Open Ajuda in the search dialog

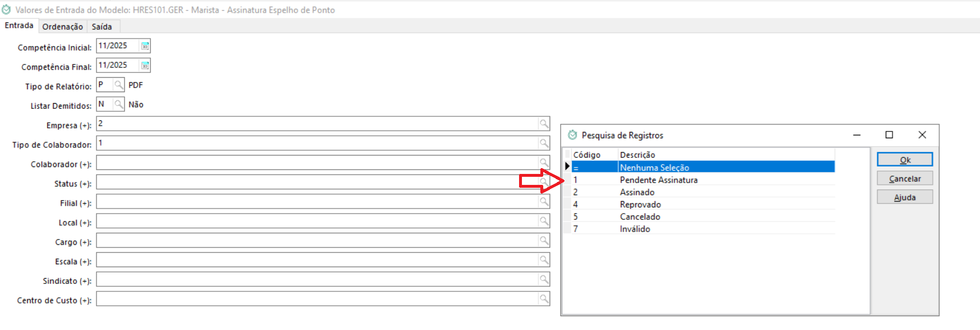[905, 197]
